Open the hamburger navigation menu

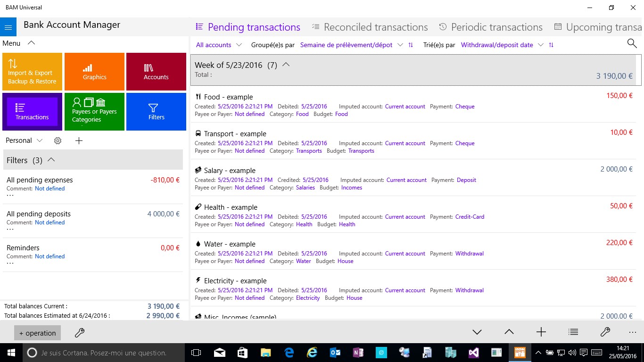click(x=8, y=27)
